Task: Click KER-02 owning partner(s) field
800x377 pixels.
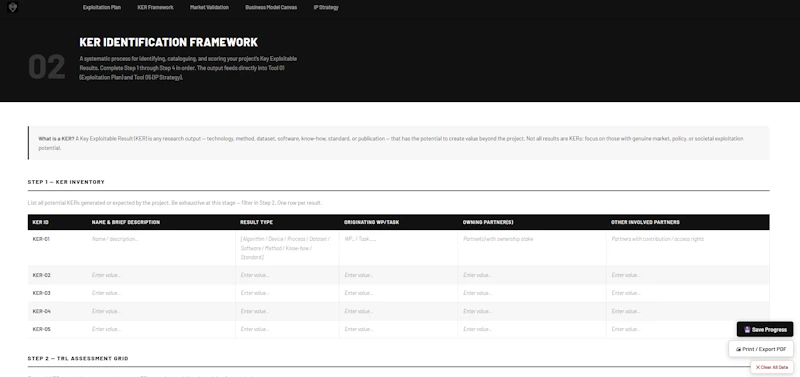Action: coord(532,275)
